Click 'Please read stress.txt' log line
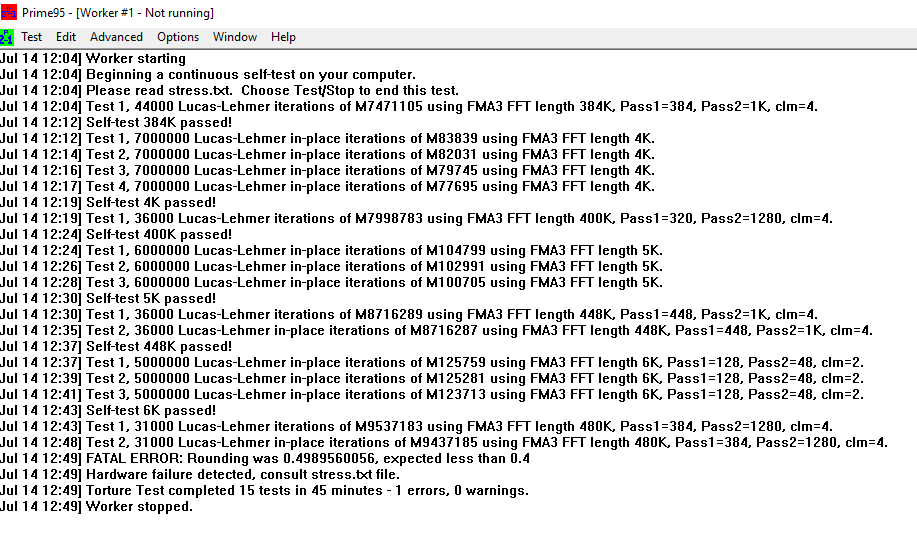 (x=229, y=91)
